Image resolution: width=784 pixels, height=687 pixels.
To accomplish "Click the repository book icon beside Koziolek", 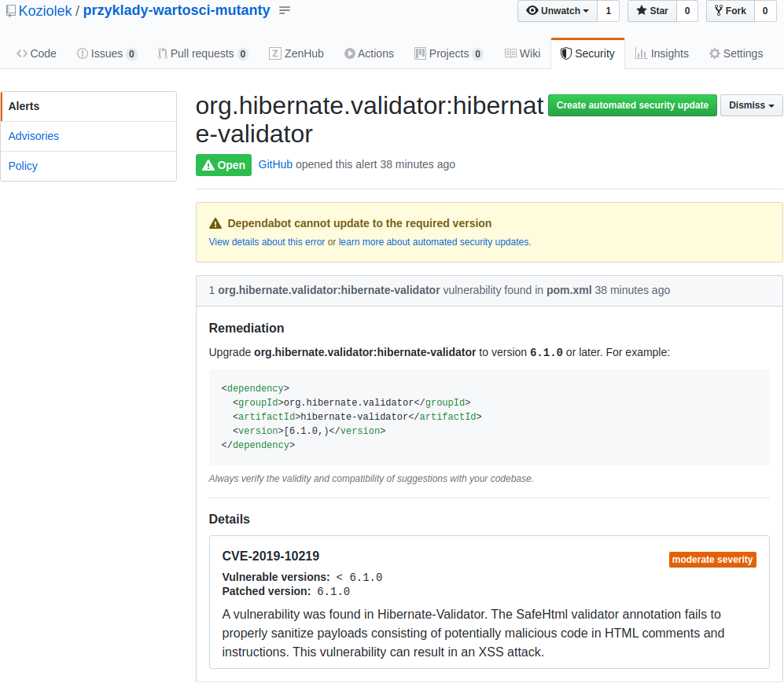I will coord(10,10).
